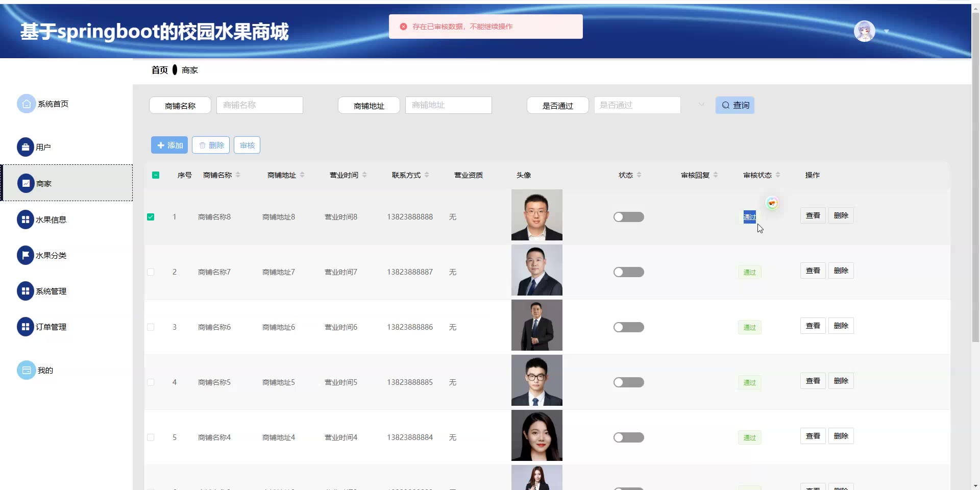Toggle the status switch for 商铺名称7
Screen dimensions: 980x490
coord(628,272)
